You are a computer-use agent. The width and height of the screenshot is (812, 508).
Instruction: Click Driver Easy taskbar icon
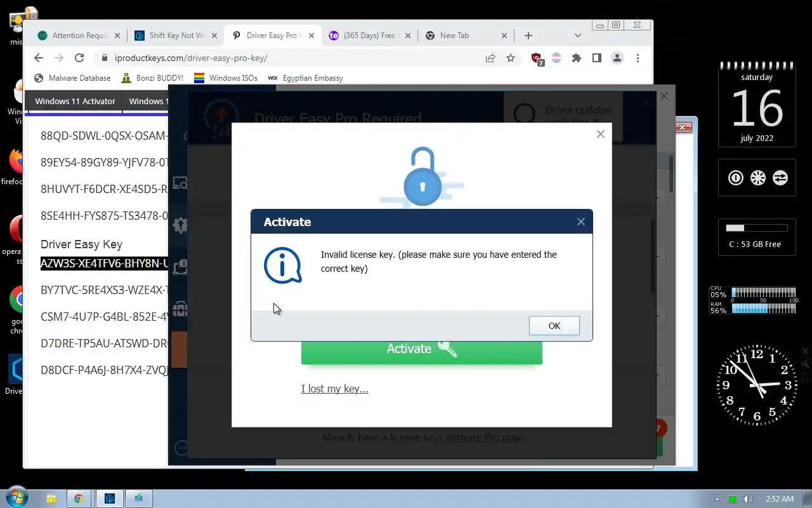point(109,498)
